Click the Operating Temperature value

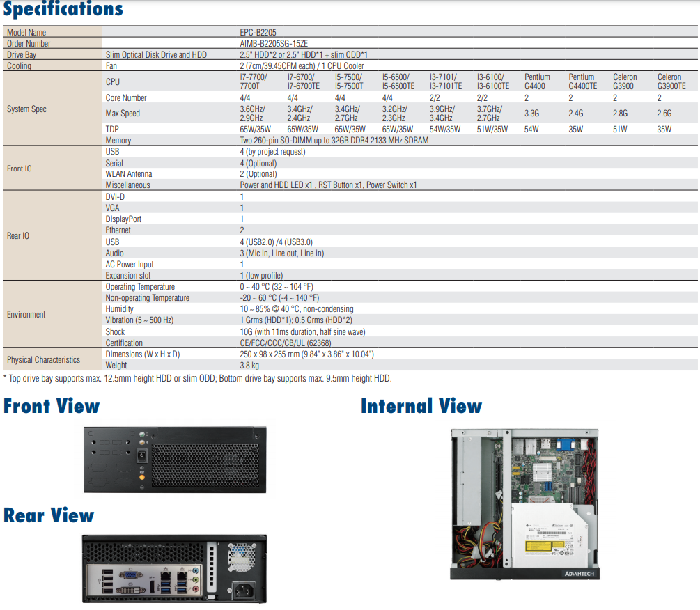click(x=277, y=286)
